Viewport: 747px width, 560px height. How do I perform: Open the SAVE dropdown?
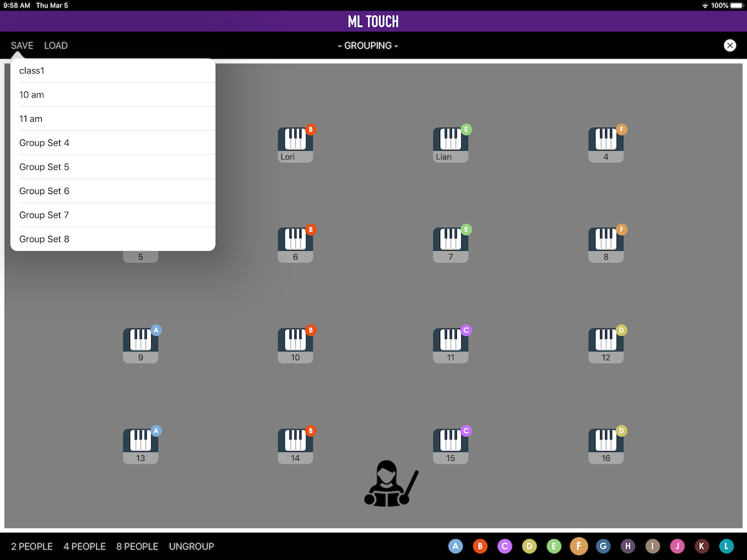22,45
